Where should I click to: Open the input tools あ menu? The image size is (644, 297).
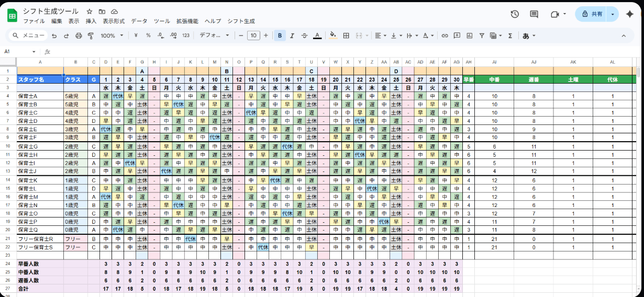529,36
